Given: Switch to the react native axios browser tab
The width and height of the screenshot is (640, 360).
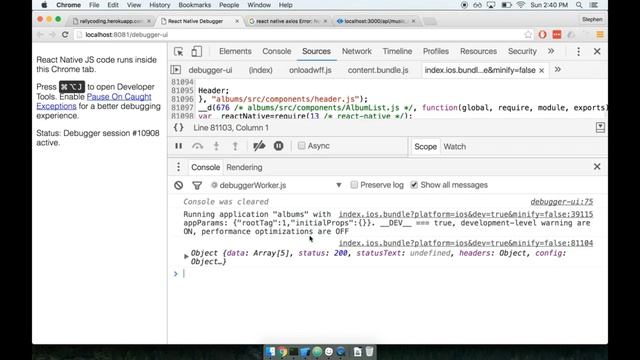Looking at the screenshot, I should (x=288, y=21).
